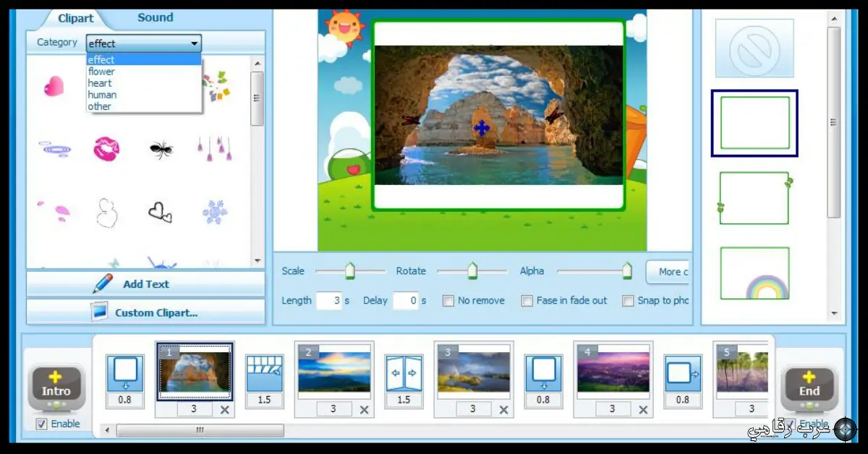
Task: Switch to the Sound tab
Action: point(154,17)
